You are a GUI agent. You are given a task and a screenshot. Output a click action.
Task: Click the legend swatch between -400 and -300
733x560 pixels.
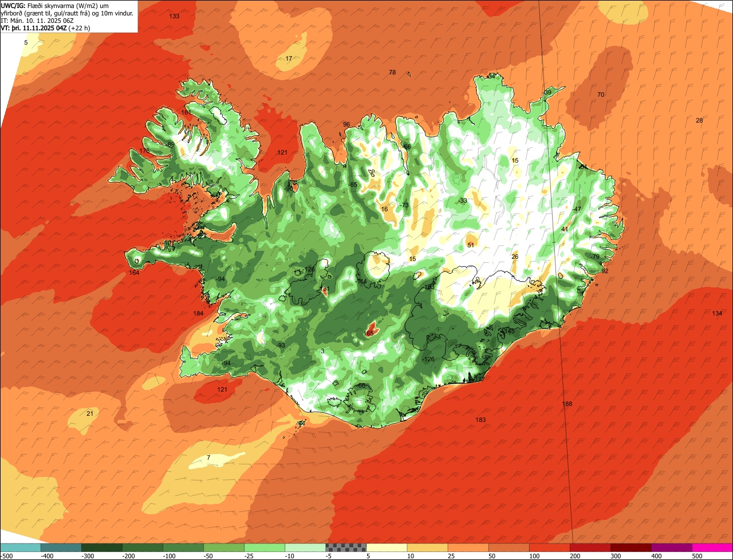tap(61, 547)
